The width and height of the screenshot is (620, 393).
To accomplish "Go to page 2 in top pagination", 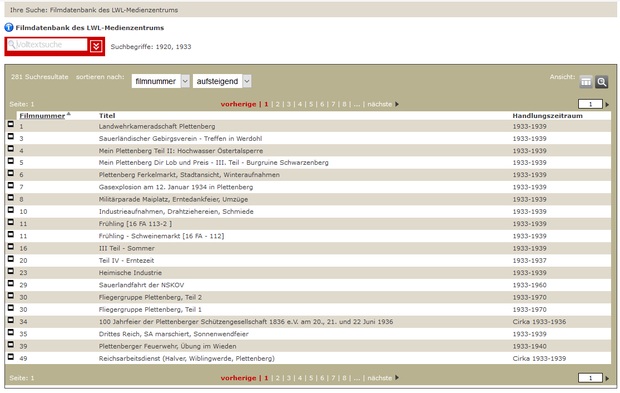I will click(278, 104).
